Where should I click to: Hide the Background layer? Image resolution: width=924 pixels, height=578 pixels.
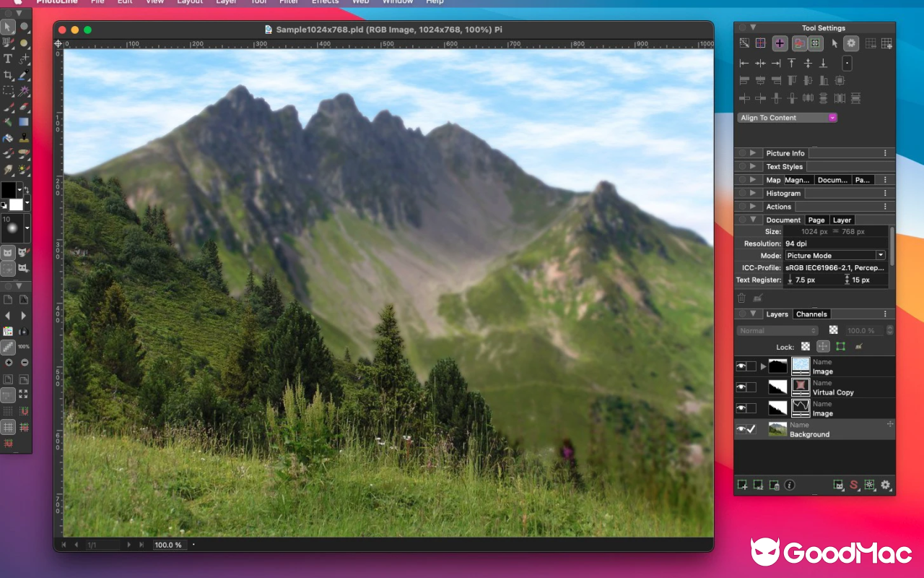741,428
